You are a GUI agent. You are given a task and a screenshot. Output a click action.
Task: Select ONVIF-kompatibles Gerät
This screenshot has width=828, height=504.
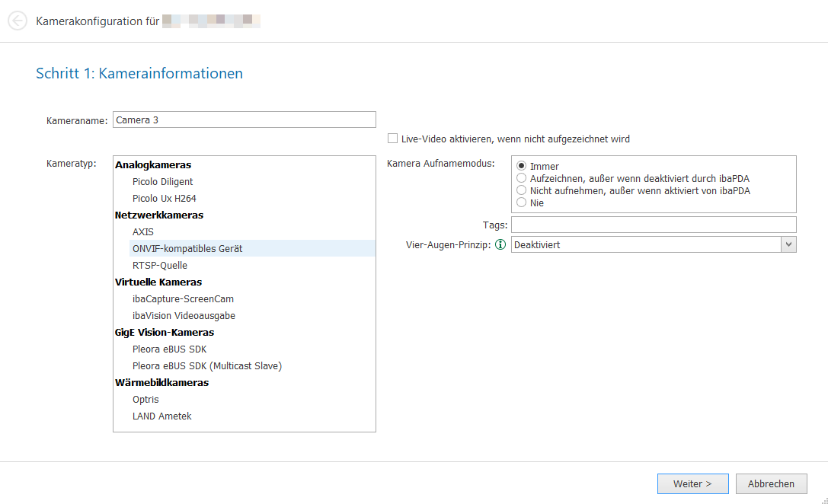[252, 248]
